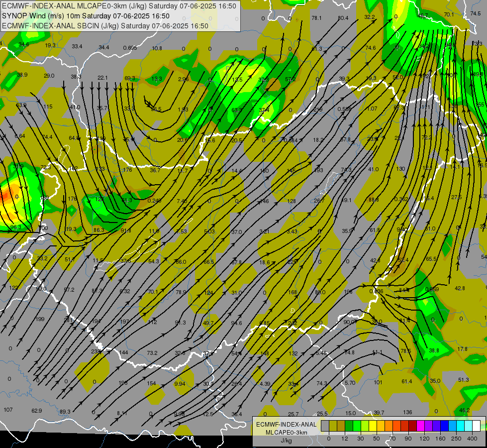Image resolution: width=487 pixels, height=448 pixels.
Task: Click the 90.07 map value
Action: [x=350, y=322]
